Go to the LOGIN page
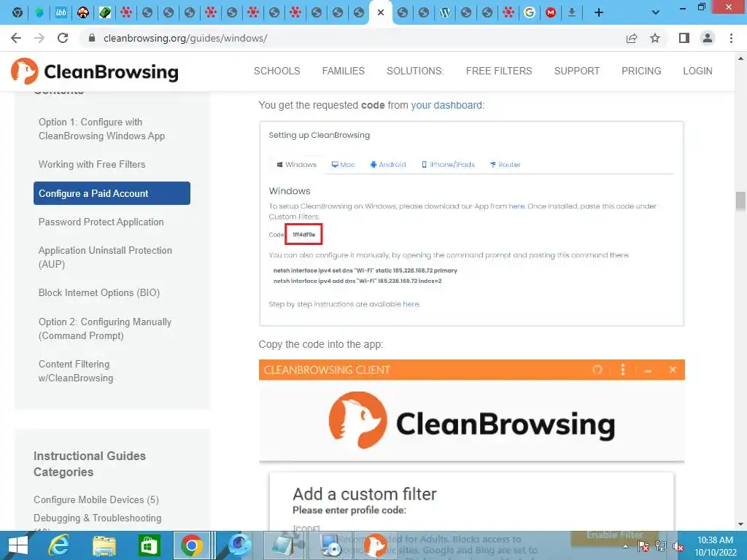The width and height of the screenshot is (747, 560). point(697,71)
